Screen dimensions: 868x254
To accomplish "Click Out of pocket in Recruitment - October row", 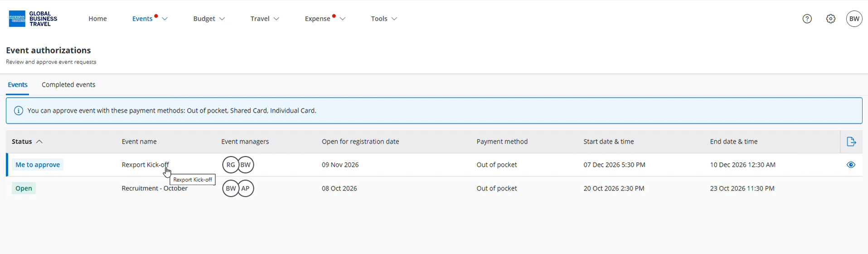I will point(496,188).
